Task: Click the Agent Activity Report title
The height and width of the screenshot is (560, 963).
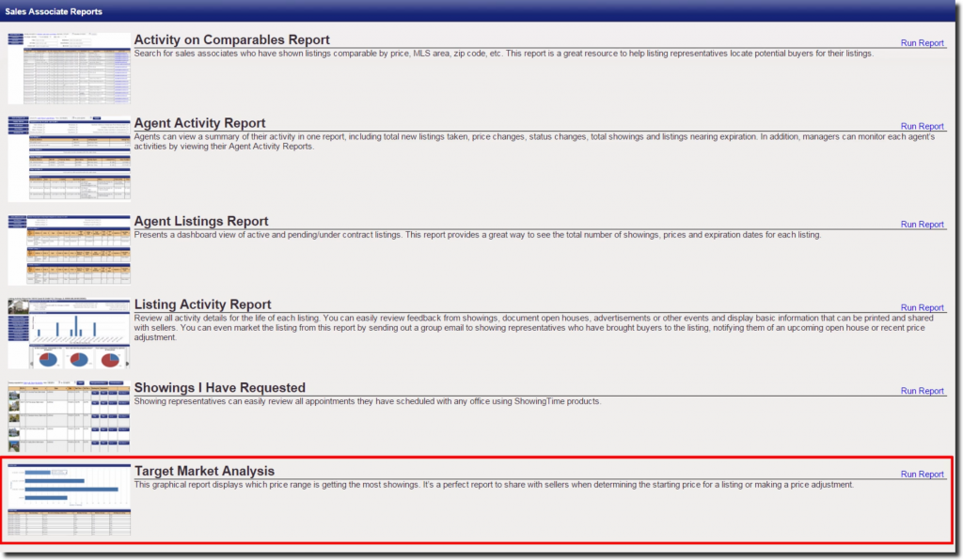Action: point(199,122)
